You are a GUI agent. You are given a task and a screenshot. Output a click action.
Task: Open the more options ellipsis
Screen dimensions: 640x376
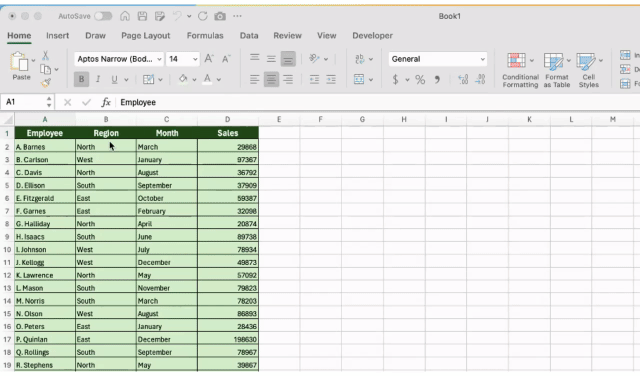[237, 16]
